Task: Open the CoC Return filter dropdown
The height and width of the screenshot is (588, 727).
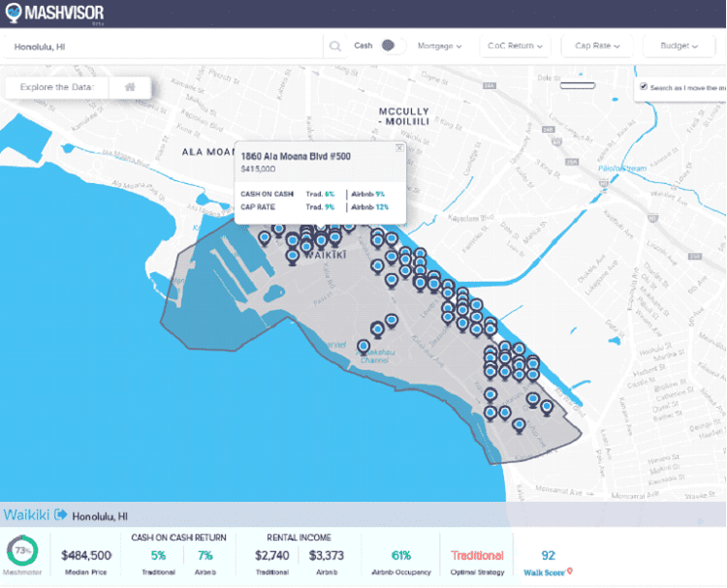Action: point(516,46)
